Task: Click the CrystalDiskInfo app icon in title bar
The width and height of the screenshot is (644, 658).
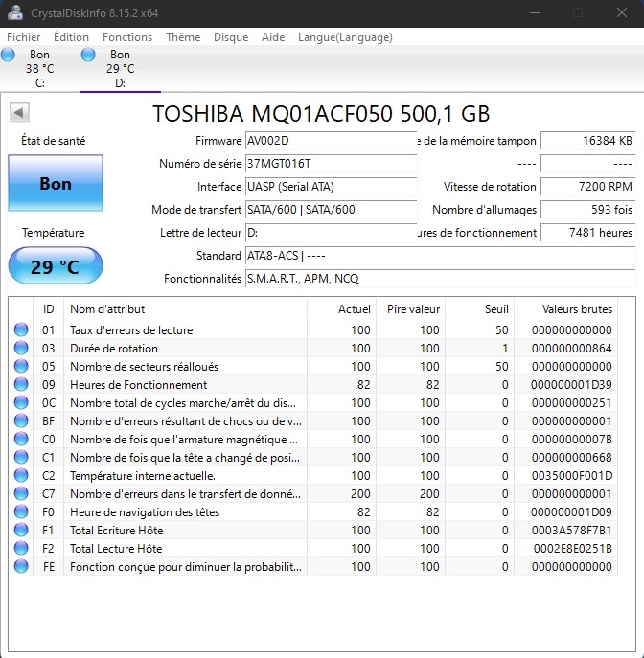Action: click(x=13, y=12)
